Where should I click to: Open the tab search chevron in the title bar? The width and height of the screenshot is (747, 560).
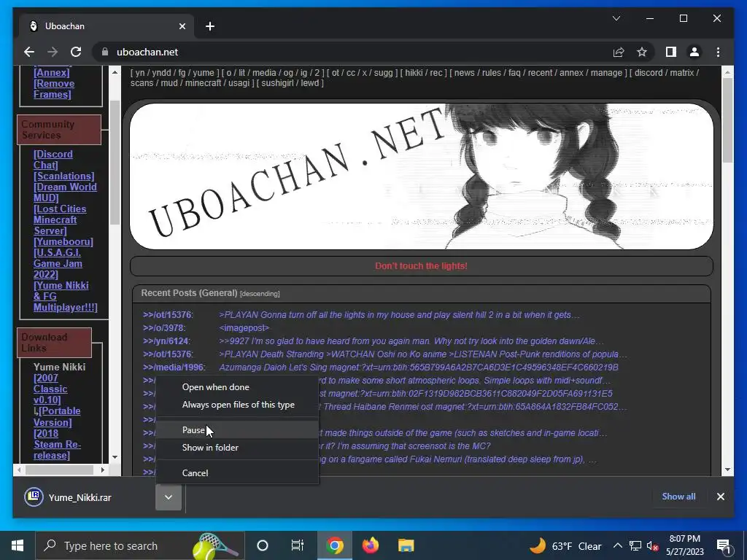[x=616, y=18]
